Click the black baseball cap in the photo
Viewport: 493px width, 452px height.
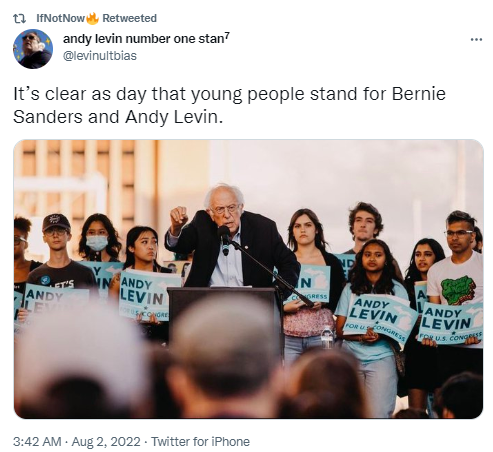point(56,222)
